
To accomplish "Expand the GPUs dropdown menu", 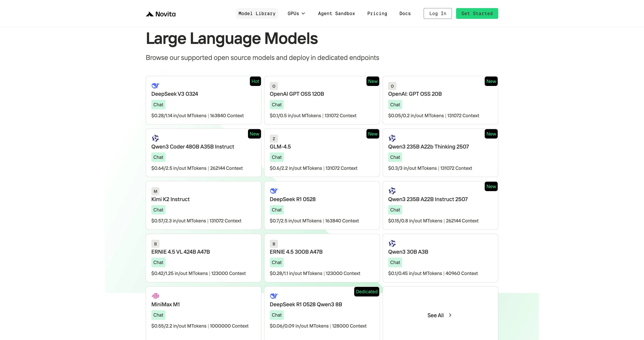I will [x=296, y=14].
